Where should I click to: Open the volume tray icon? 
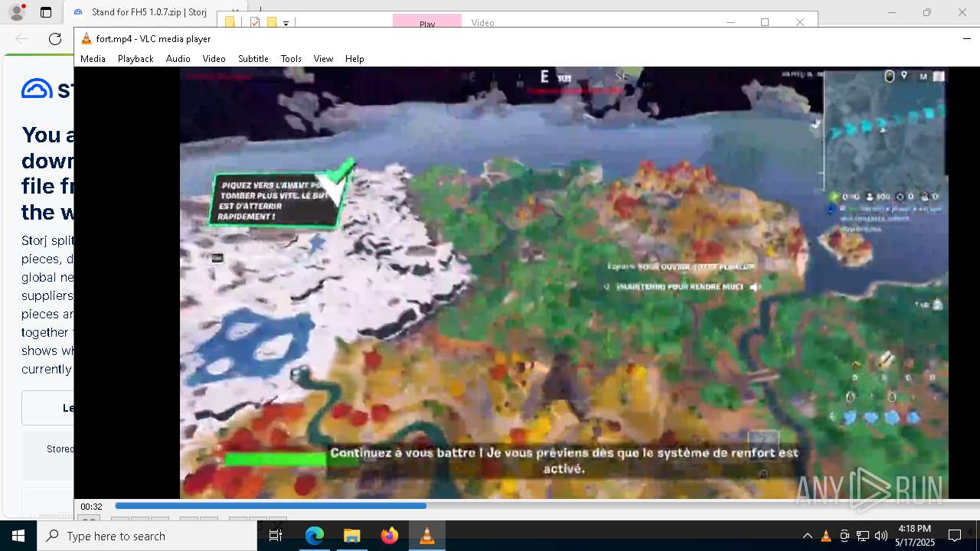coord(881,536)
